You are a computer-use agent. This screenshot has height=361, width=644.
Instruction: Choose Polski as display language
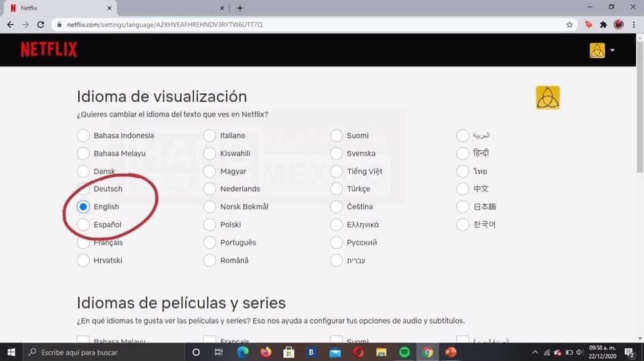click(209, 225)
